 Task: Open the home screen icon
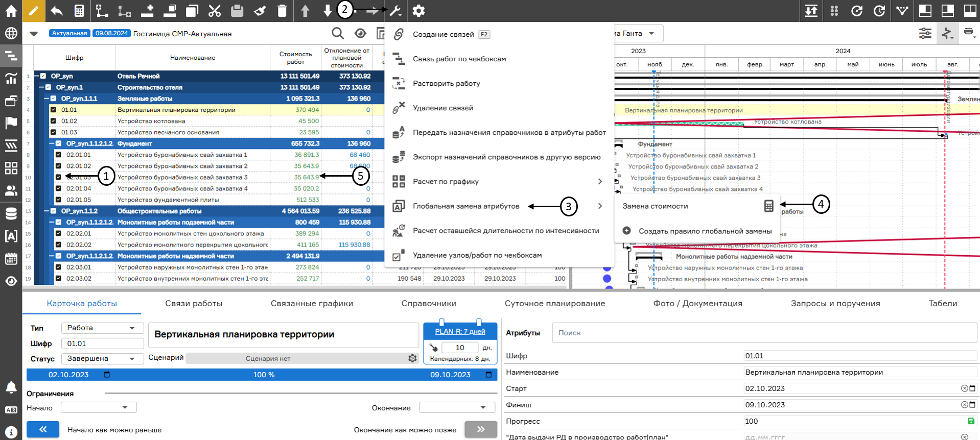11,11
